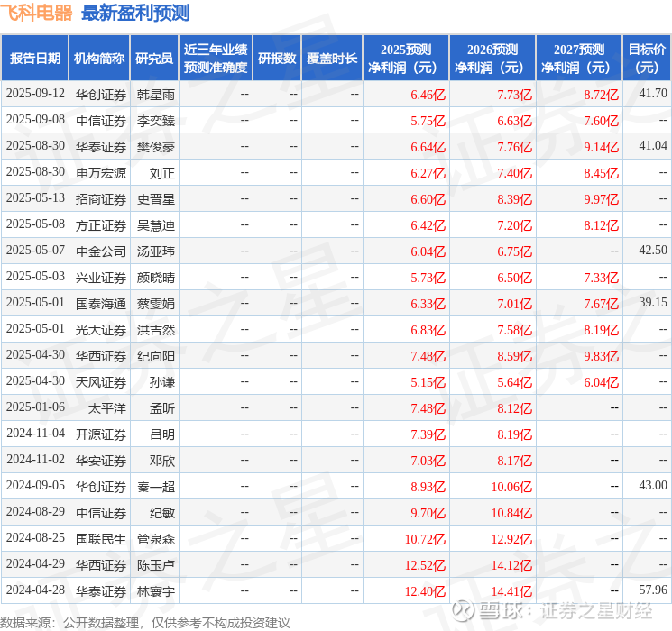Viewport: 672px width, 631px height.
Task: Click institution 中金公司
Action: click(x=101, y=251)
